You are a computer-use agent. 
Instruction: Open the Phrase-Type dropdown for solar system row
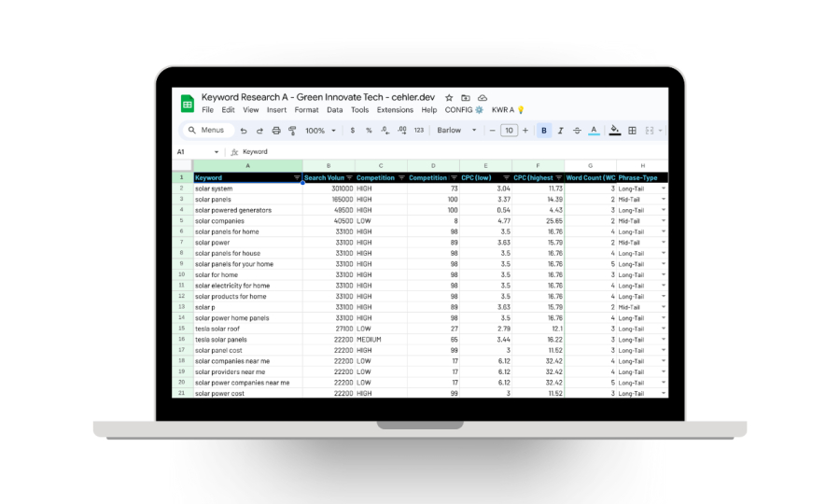664,189
